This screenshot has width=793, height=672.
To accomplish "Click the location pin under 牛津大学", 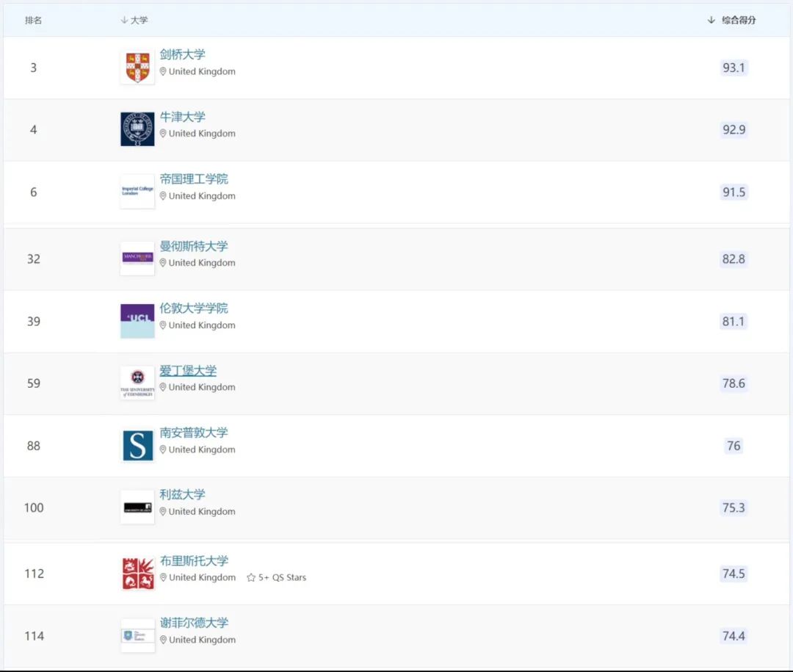I will (163, 134).
